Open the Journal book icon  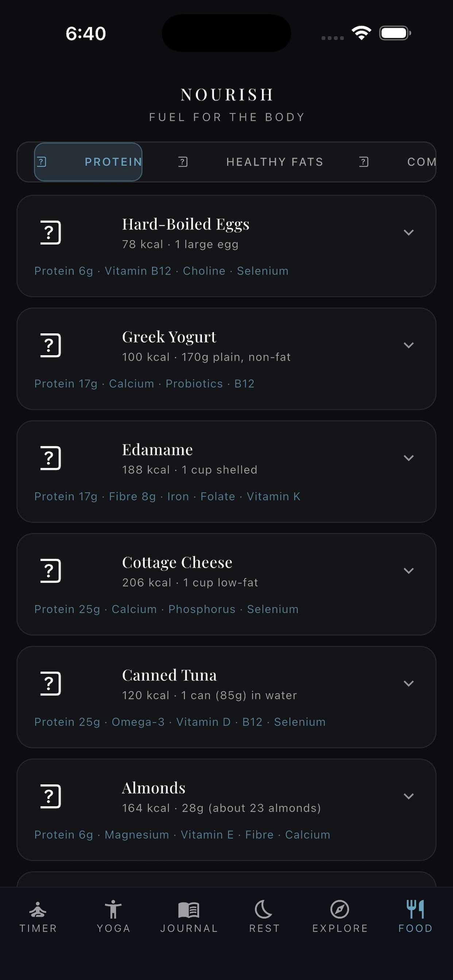pos(189,910)
